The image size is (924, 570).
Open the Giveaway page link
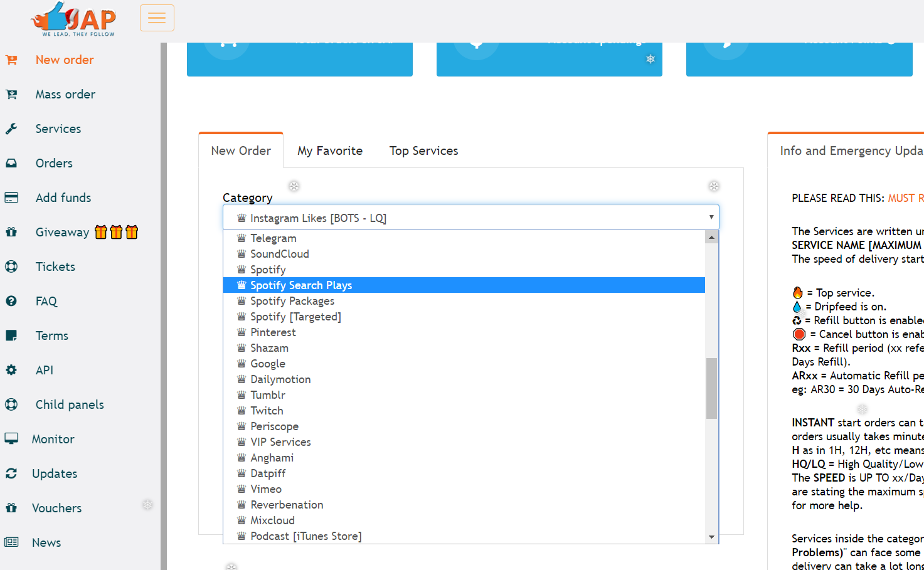(62, 233)
